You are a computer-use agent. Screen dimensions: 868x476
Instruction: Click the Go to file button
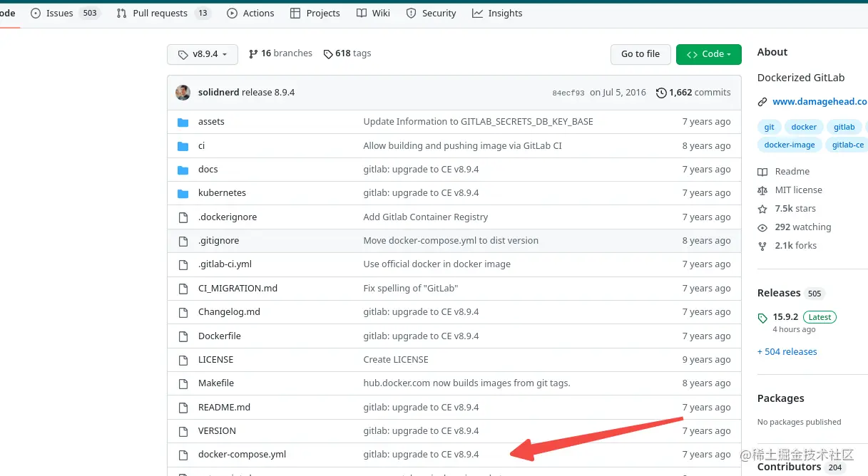[x=640, y=54]
